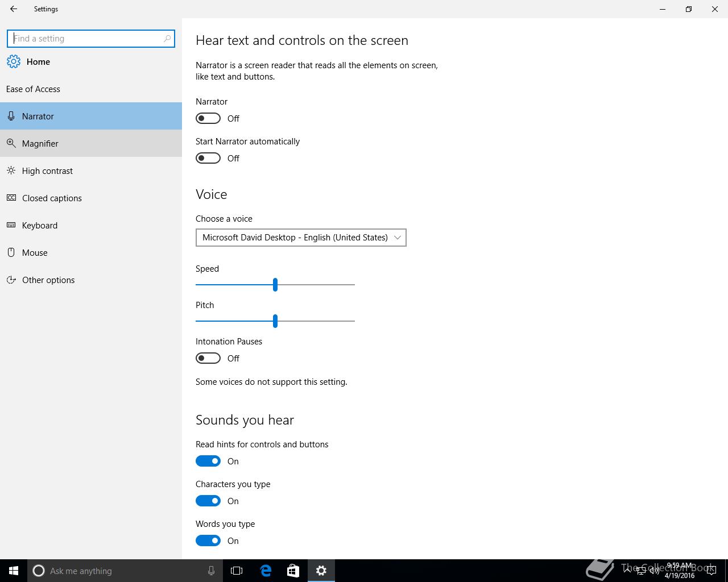This screenshot has width=728, height=582.
Task: Open Keyboard accessibility settings
Action: tap(91, 225)
